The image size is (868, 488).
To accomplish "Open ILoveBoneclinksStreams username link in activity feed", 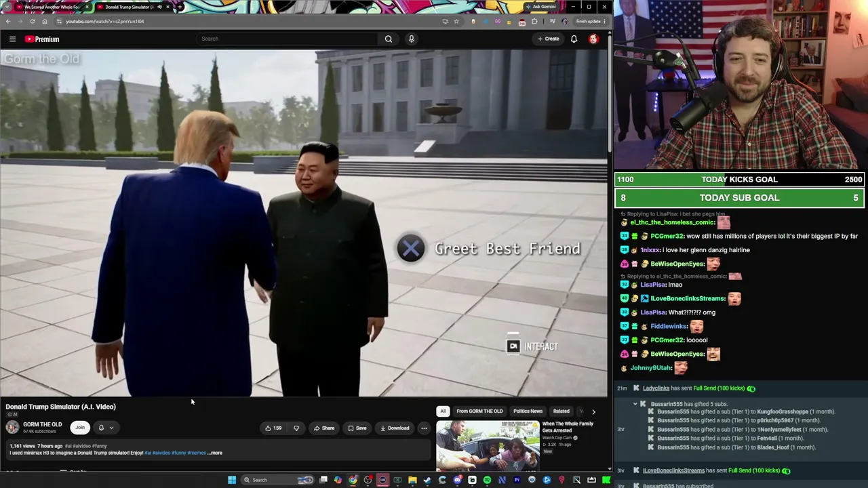I will point(673,470).
